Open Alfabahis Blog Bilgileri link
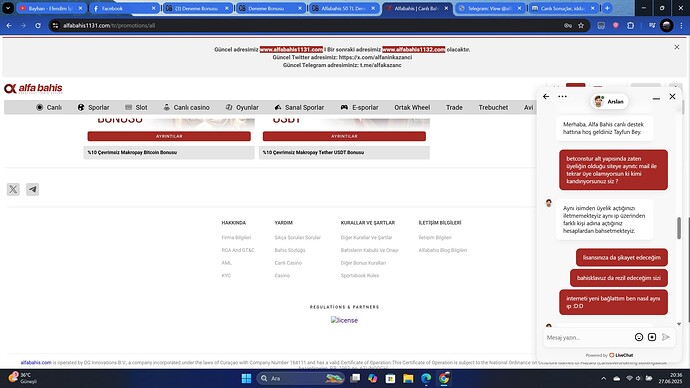Image resolution: width=690 pixels, height=388 pixels. [x=443, y=250]
